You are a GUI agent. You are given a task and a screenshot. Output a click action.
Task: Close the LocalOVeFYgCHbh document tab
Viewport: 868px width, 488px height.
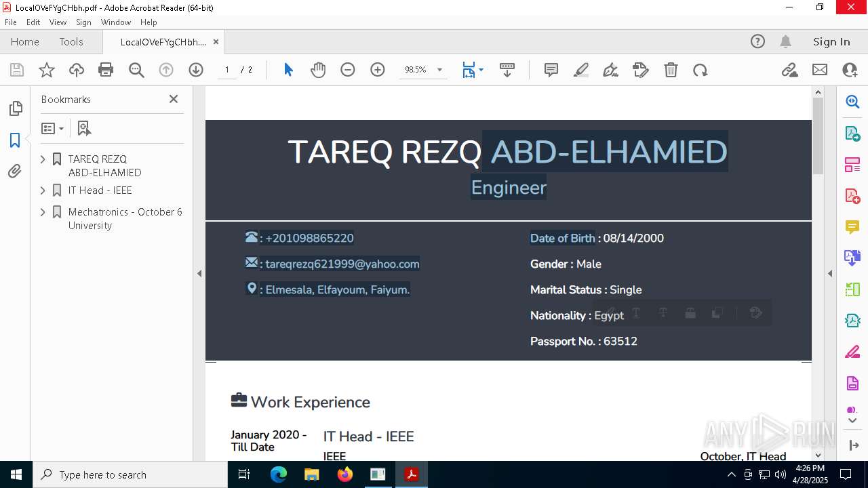[216, 42]
